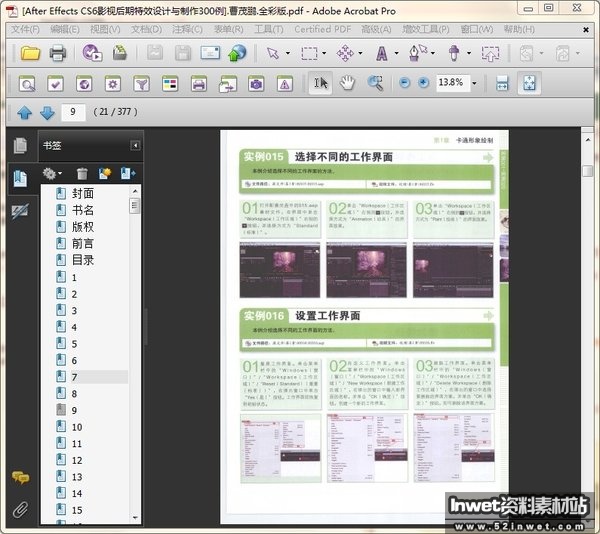Jump to the 版权 bookmark
This screenshot has width=600, height=534.
[83, 227]
